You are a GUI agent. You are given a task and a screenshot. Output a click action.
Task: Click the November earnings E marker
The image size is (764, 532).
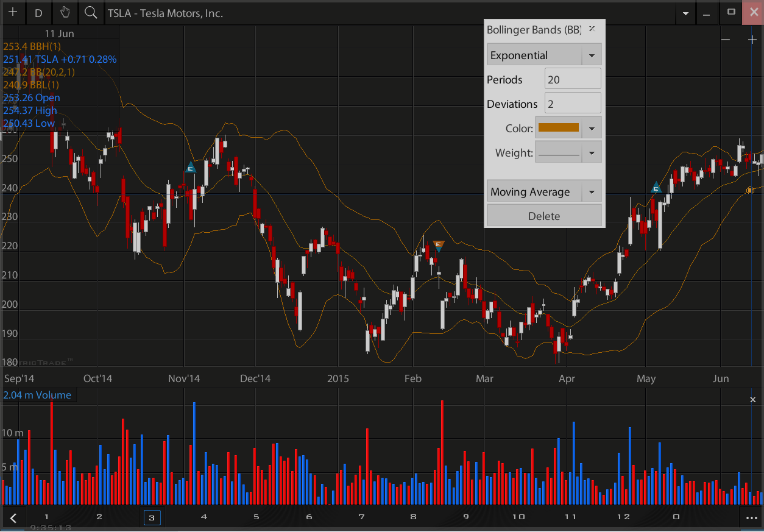coord(191,168)
